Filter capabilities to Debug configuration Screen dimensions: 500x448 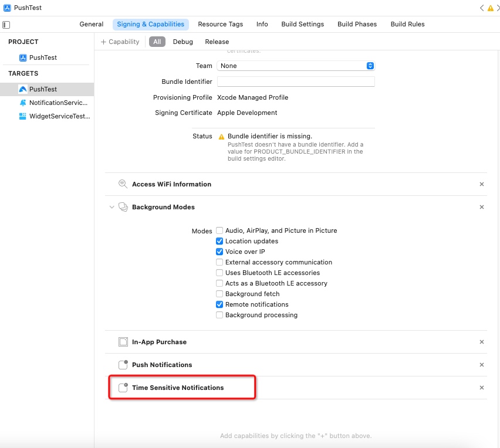coord(183,42)
